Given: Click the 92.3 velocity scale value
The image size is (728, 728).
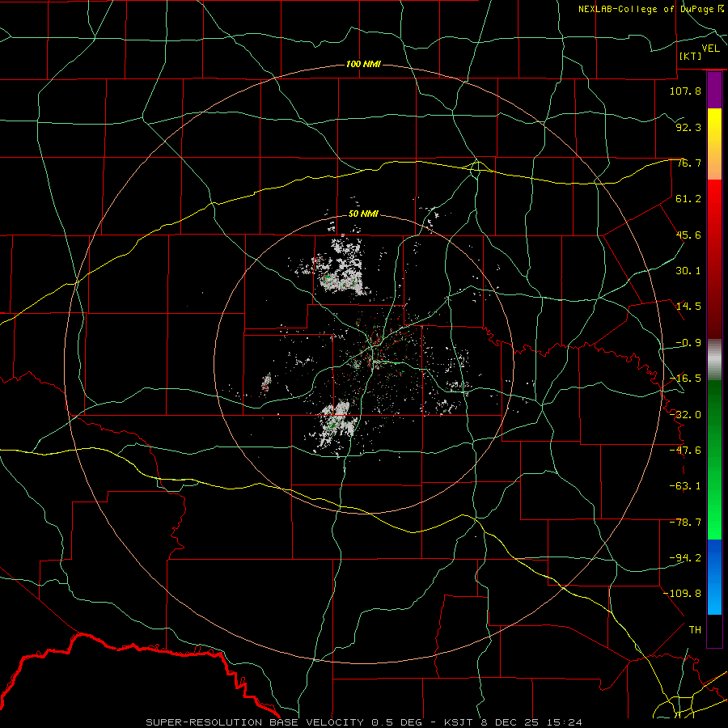Looking at the screenshot, I should pos(688,127).
